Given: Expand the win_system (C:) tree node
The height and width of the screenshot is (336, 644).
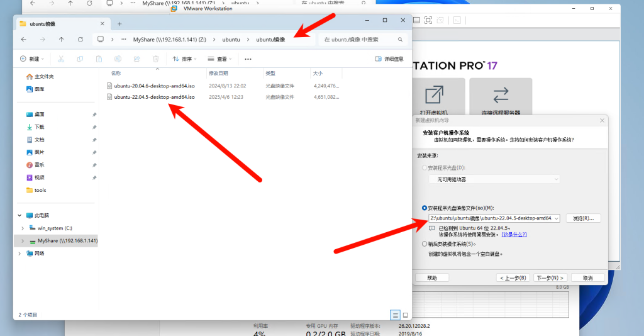Looking at the screenshot, I should pos(23,228).
